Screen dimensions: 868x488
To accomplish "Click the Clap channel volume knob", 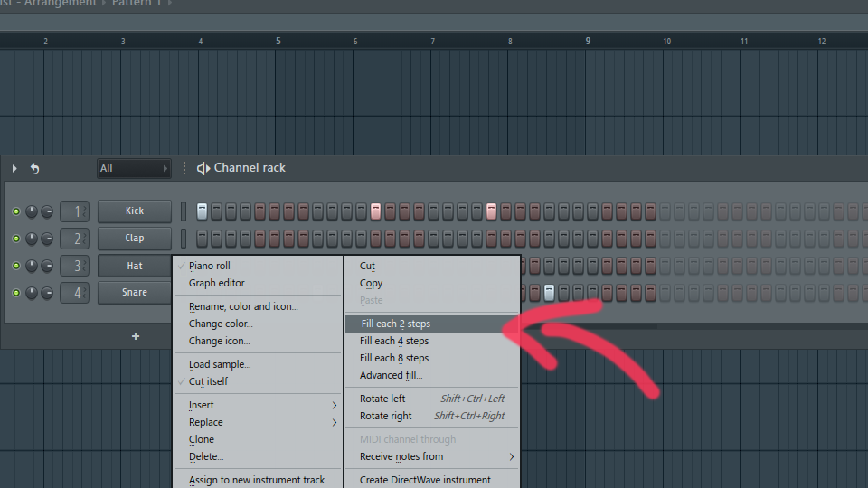I will coord(47,239).
